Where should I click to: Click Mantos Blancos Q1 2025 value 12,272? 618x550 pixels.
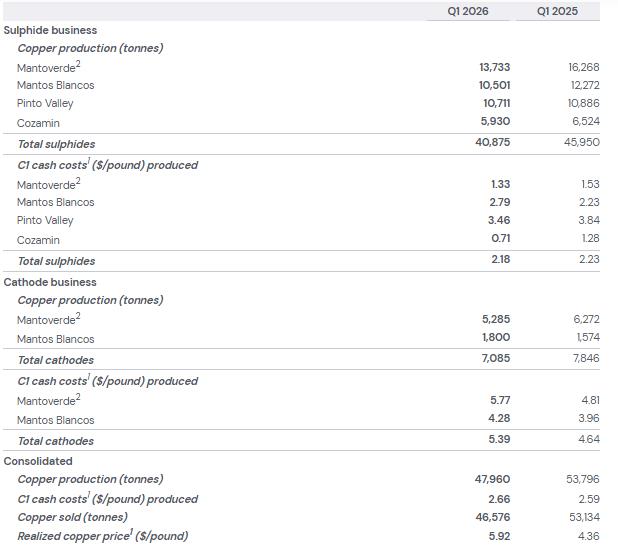[583, 85]
